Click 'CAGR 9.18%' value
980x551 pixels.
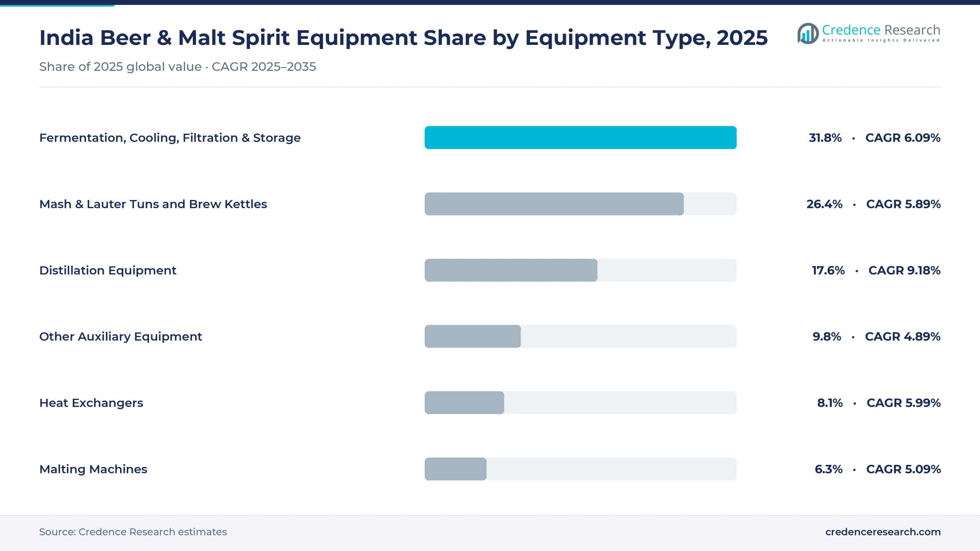click(904, 270)
